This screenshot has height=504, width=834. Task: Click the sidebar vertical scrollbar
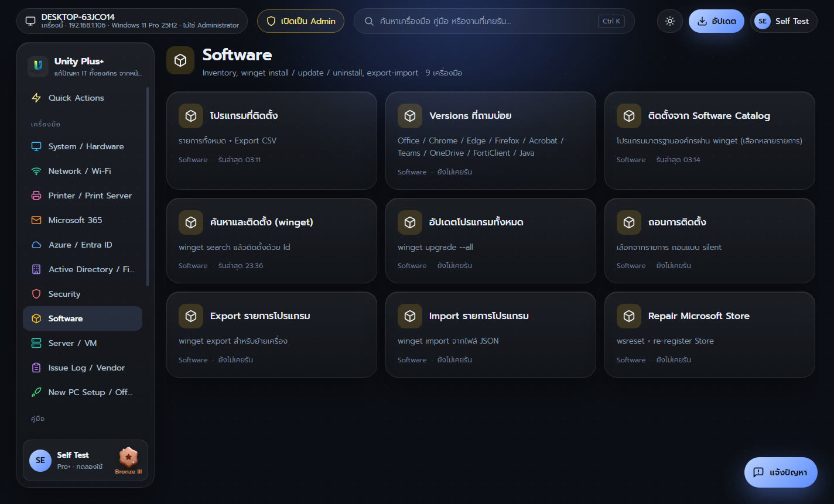(x=148, y=186)
